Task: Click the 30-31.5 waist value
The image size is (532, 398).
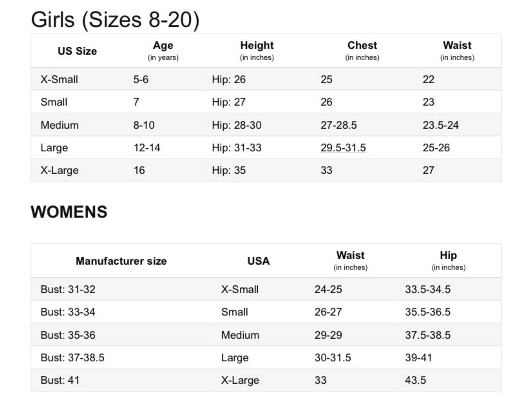Action: click(x=333, y=358)
